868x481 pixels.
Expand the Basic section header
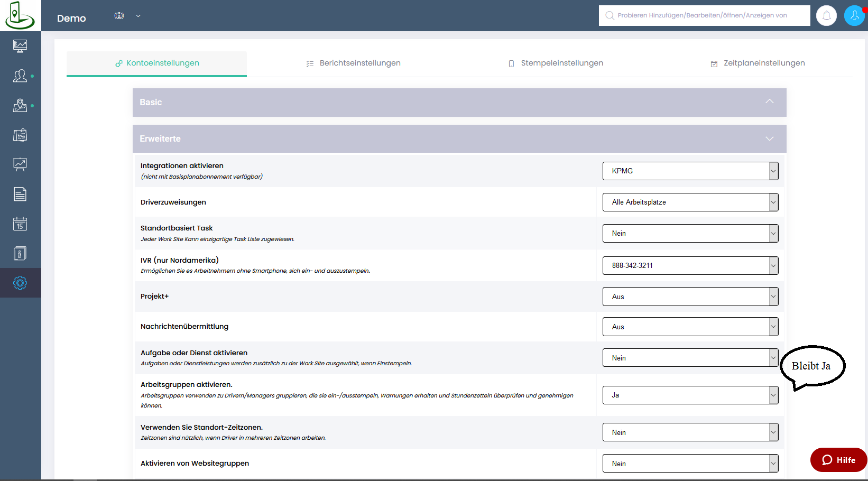click(x=459, y=102)
